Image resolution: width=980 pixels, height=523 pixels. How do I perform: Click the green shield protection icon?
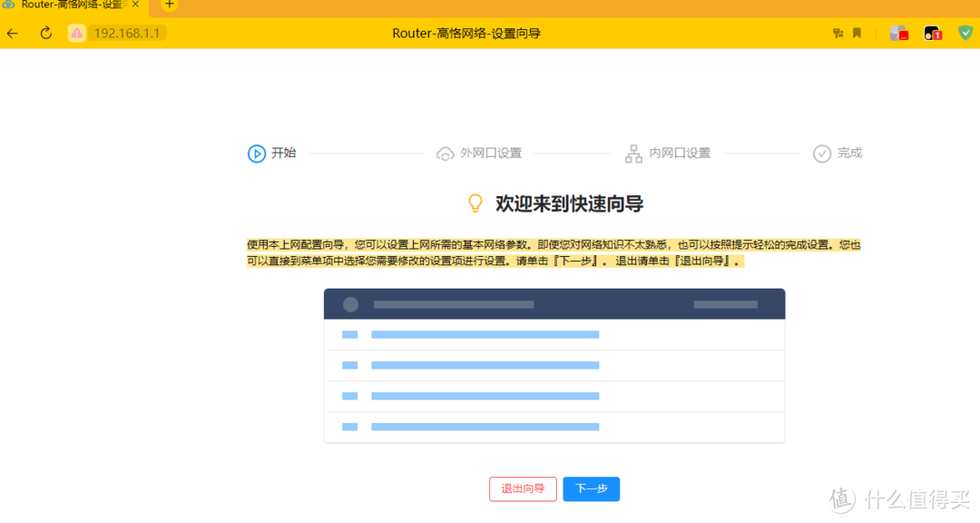coord(965,33)
